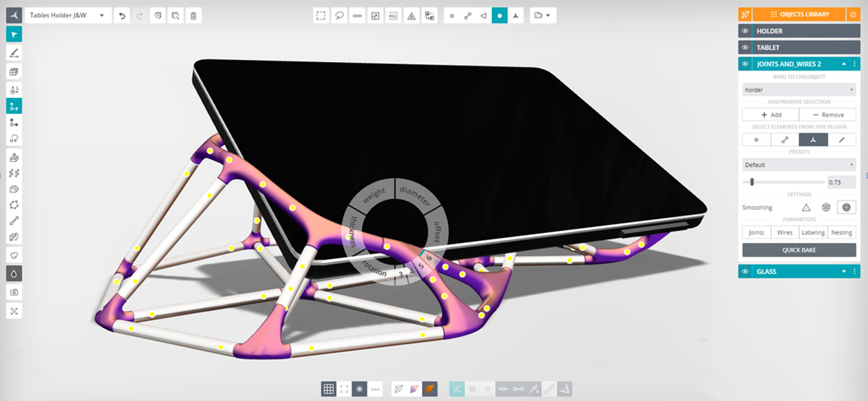The width and height of the screenshot is (868, 401).
Task: Open the Presets Default dropdown
Action: click(799, 165)
